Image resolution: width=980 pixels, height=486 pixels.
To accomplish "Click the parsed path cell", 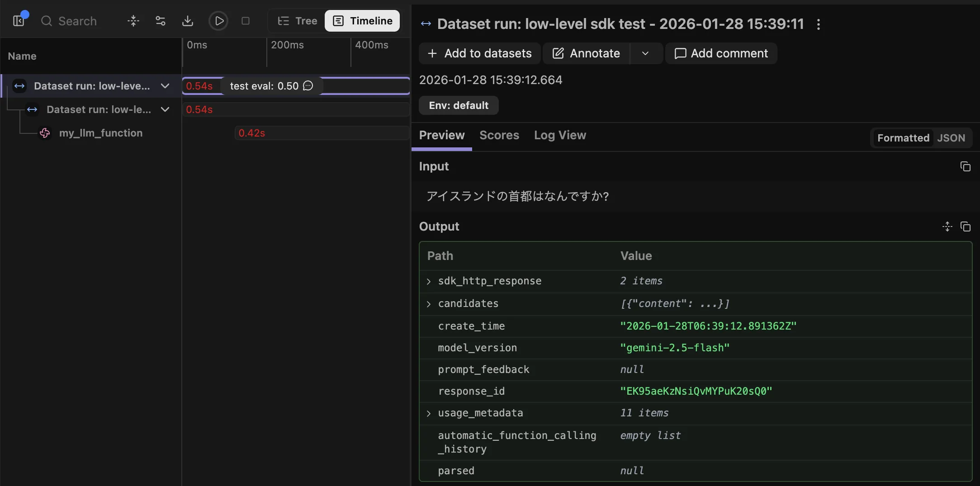I will [x=456, y=471].
